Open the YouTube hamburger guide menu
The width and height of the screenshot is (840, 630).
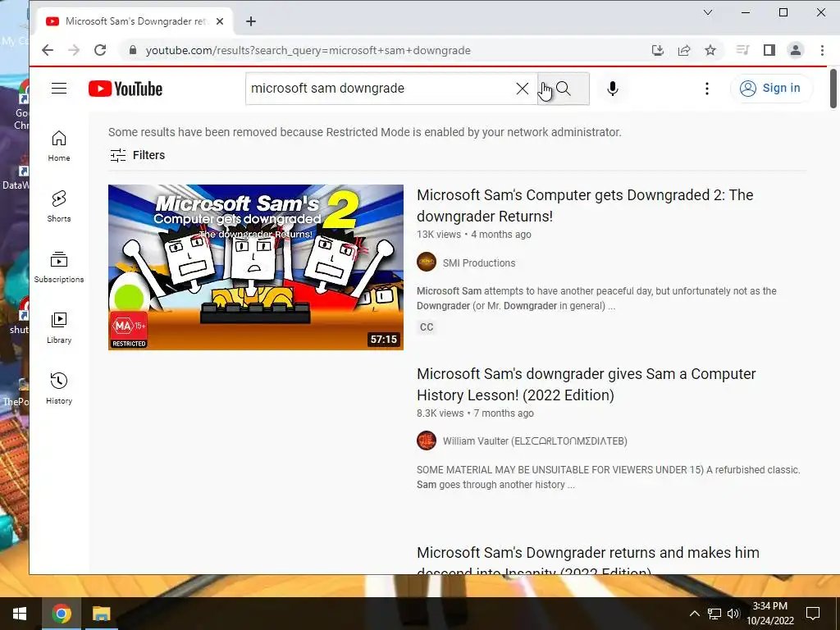pos(59,89)
